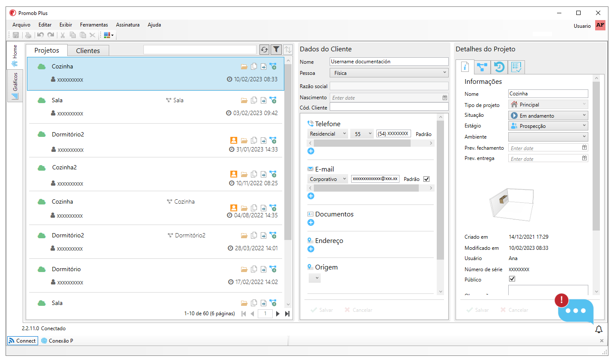Image resolution: width=614 pixels, height=364 pixels.
Task: Export the Cozinha2 project
Action: pyautogui.click(x=263, y=175)
